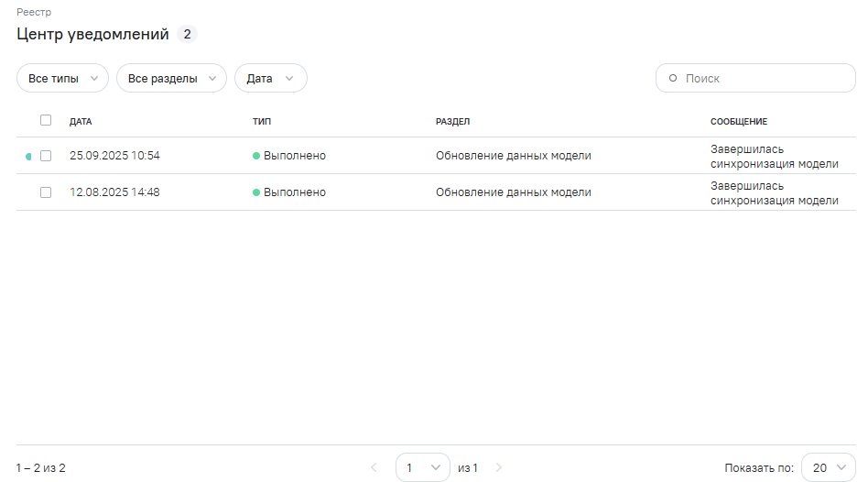Click the "Дата" column header
This screenshot has height=482, width=868.
pos(81,121)
